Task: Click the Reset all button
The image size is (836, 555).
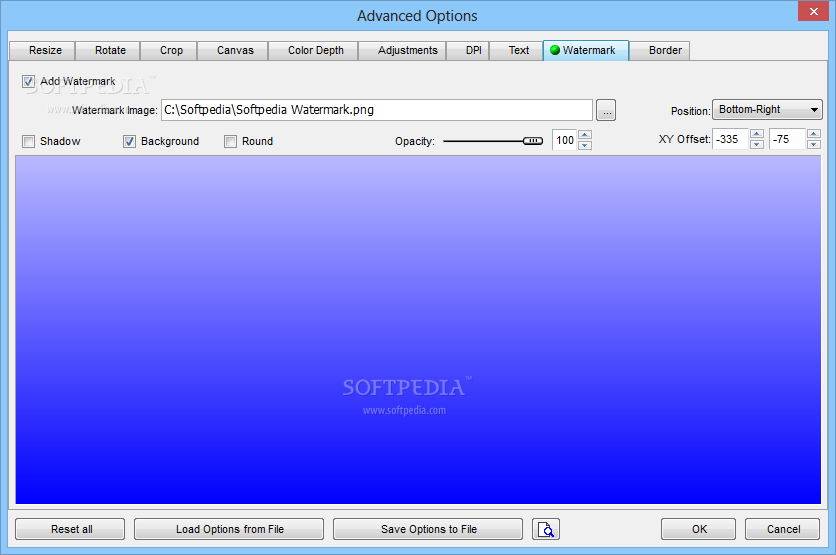Action: (70, 529)
